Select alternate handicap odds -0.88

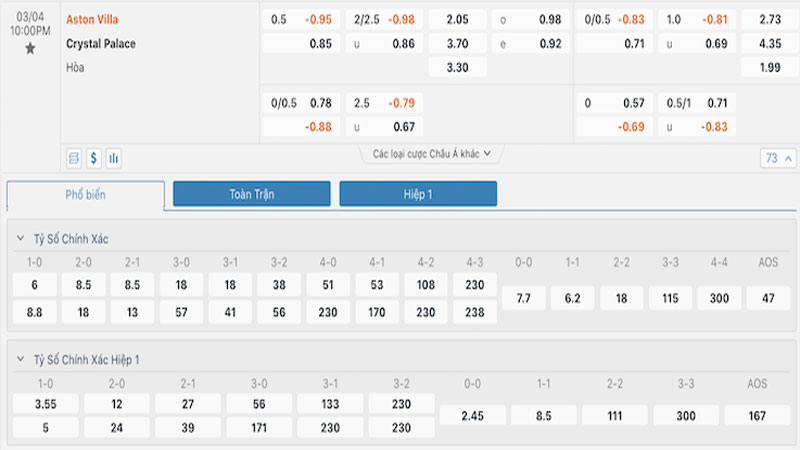tap(301, 127)
